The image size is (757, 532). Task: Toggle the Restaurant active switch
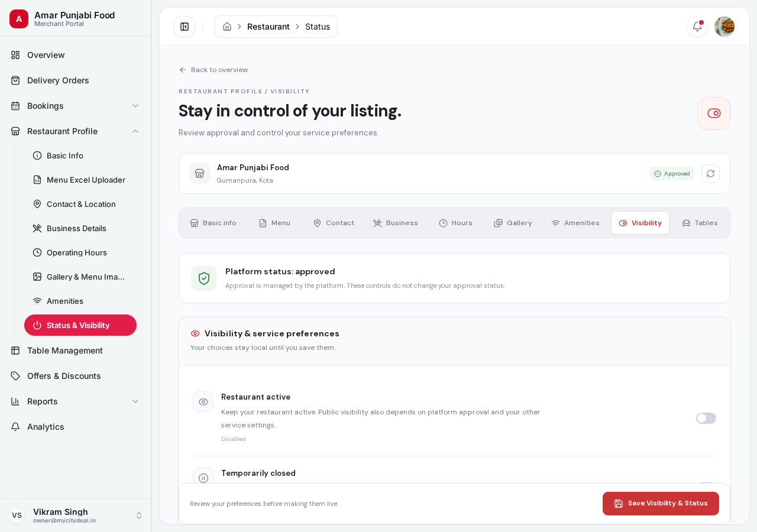706,418
